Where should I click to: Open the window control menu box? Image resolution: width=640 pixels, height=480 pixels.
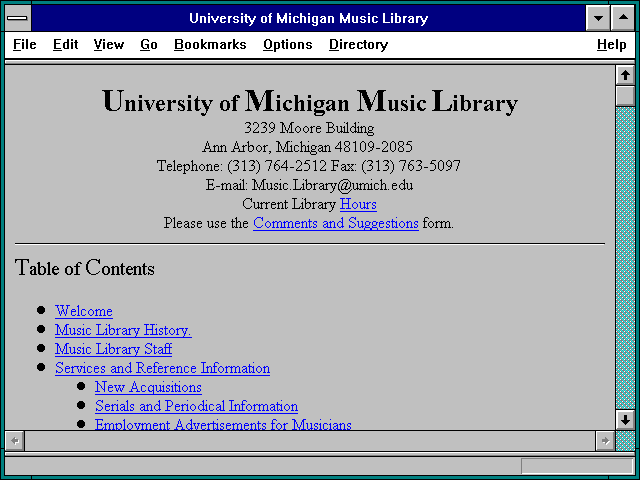coord(18,18)
